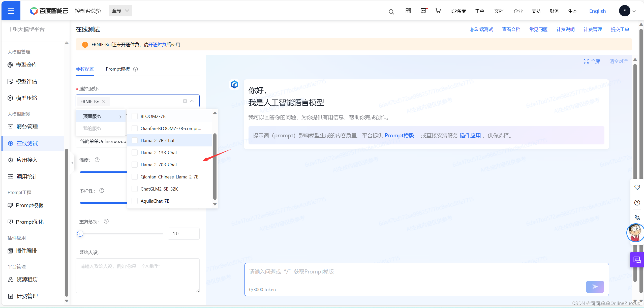Open the apps grid icon

pyautogui.click(x=408, y=11)
